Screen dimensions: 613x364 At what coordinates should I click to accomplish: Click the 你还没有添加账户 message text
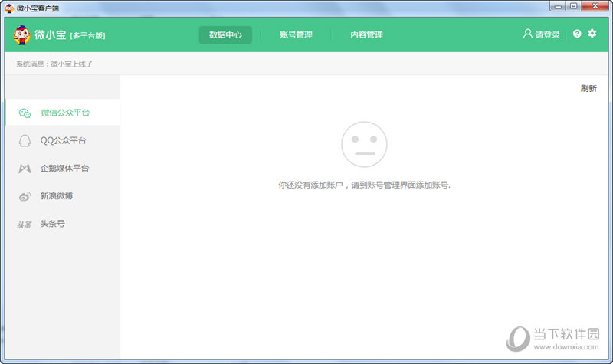(365, 185)
